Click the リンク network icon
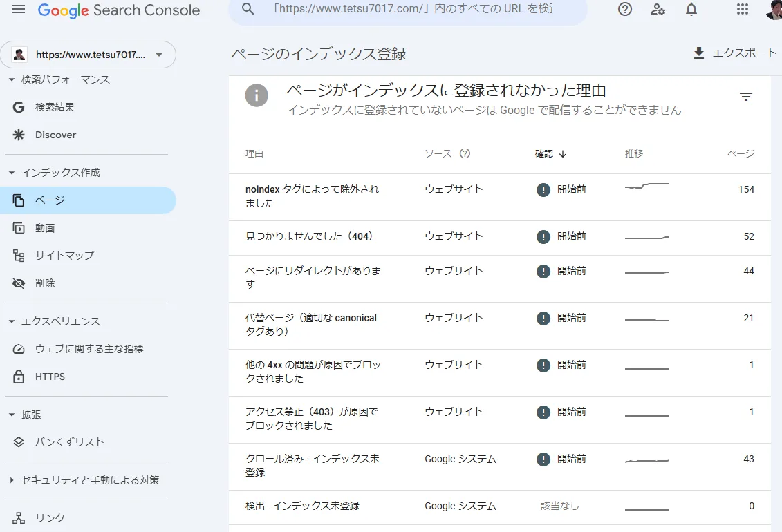Screen dimensions: 782x532 click(19, 518)
